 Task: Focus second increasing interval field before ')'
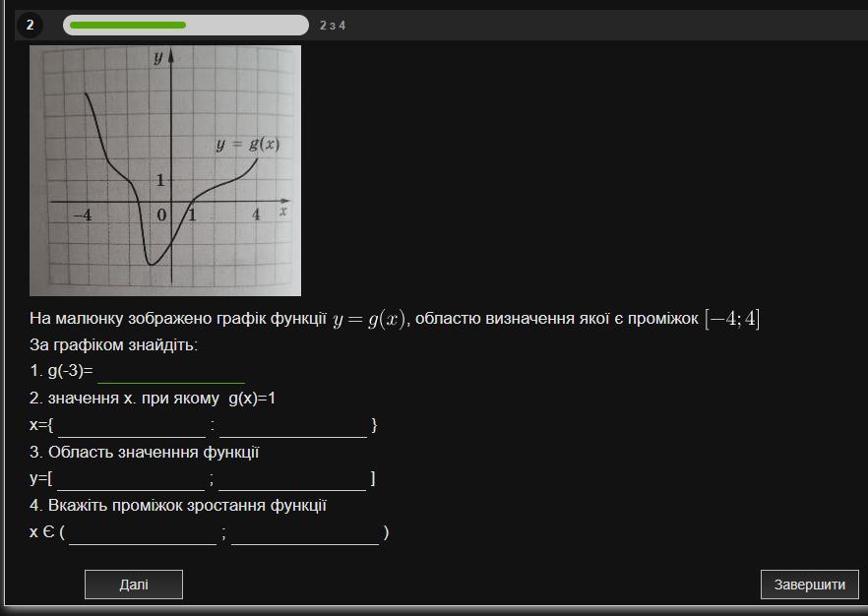click(305, 533)
